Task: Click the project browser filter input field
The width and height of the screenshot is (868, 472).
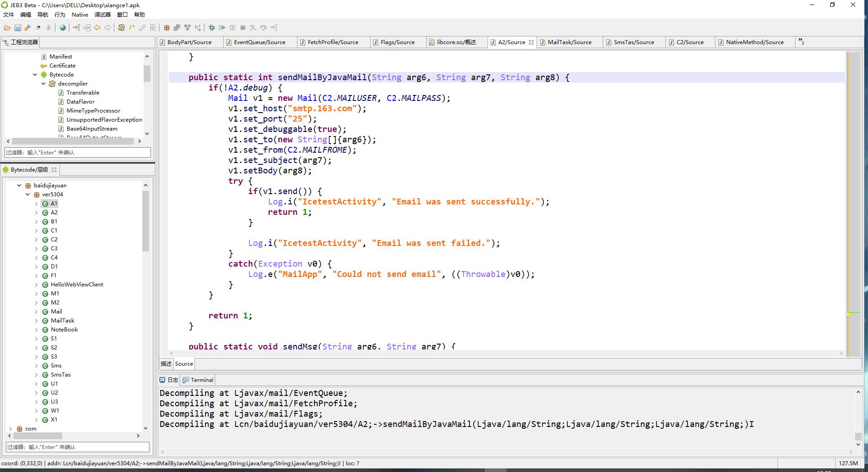Action: [77, 152]
